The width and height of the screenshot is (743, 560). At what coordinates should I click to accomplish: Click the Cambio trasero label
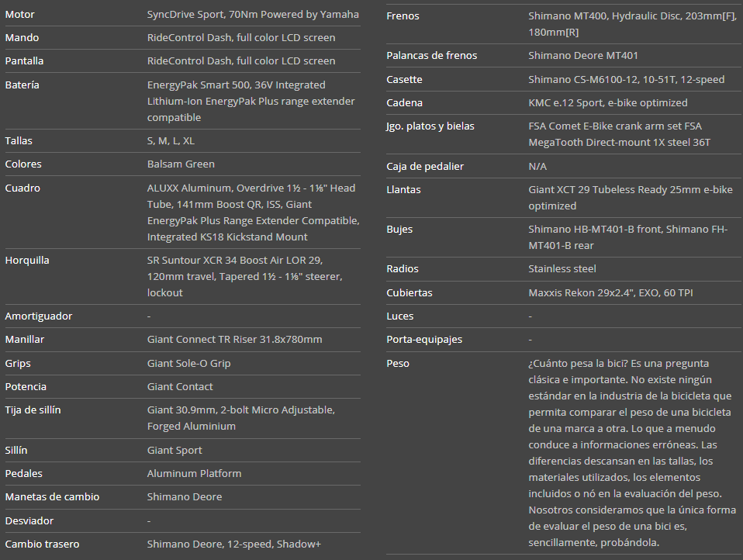point(42,544)
